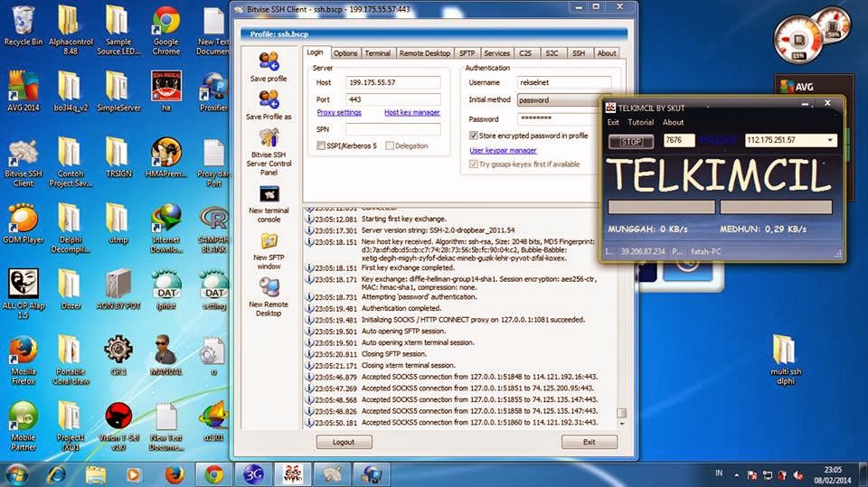
Task: Click the Host input field
Action: [393, 82]
